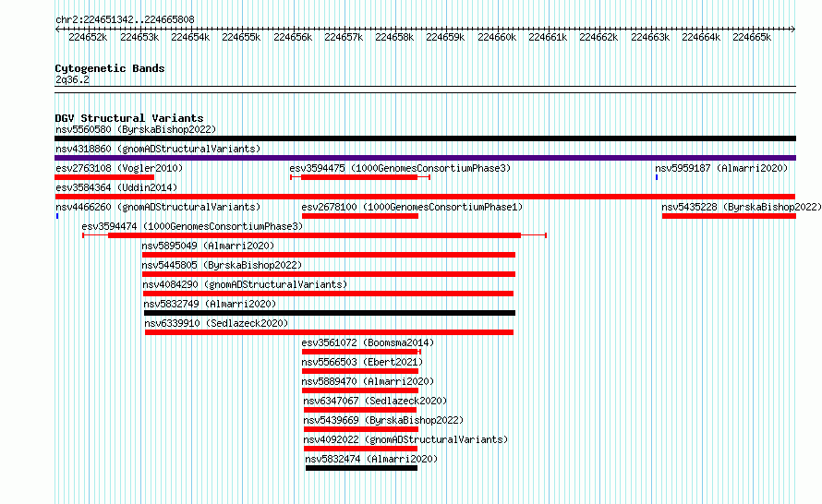Click the 224663k ruler position
The width and height of the screenshot is (822, 504).
[x=650, y=37]
